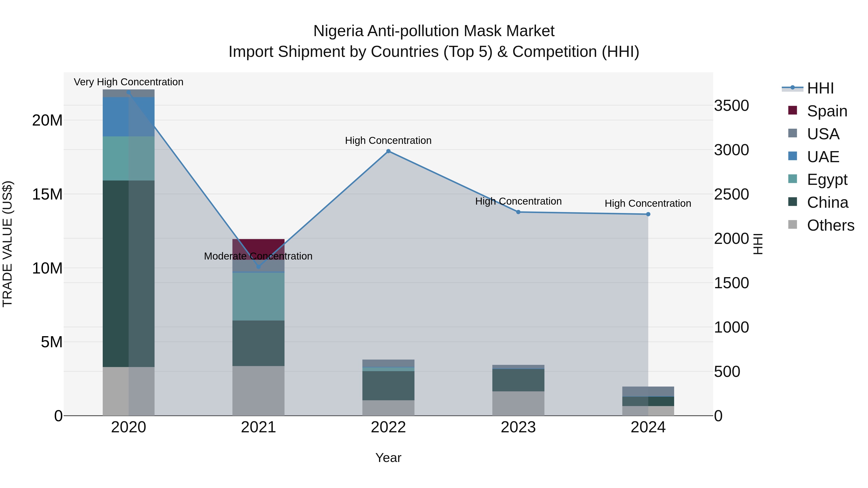Toggle the HHI legend label
Image resolution: width=868 pixels, height=488 pixels.
point(821,88)
